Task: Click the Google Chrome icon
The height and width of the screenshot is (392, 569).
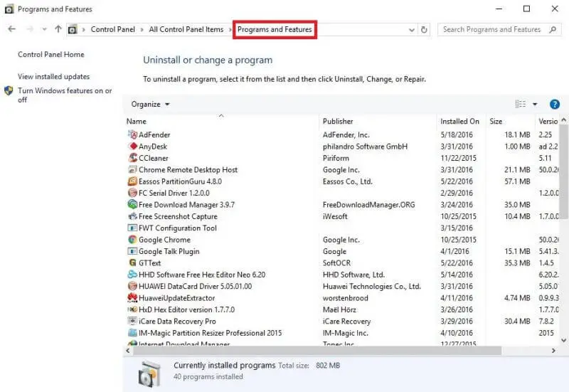Action: [x=132, y=240]
